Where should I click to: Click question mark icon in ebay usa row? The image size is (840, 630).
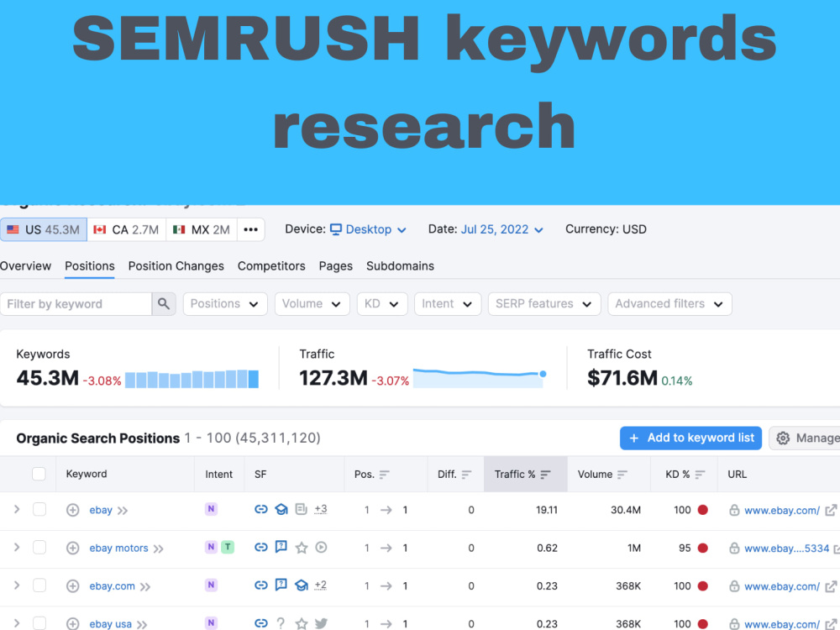281,623
